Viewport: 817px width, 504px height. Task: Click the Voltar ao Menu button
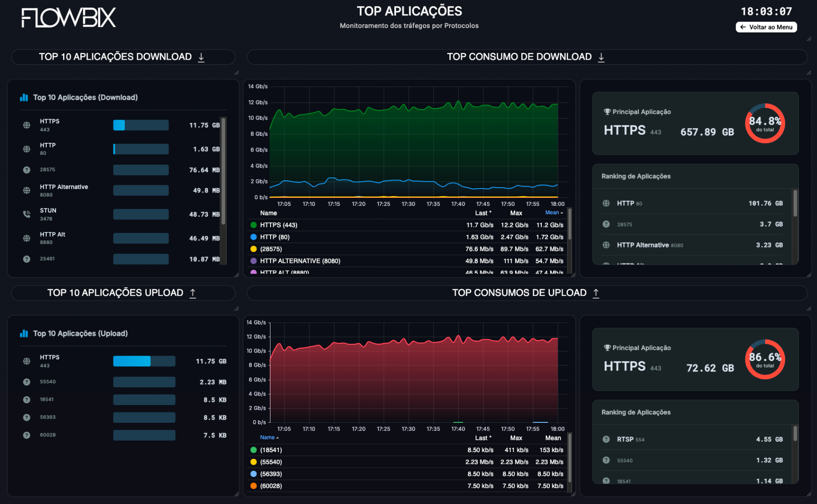tap(766, 27)
